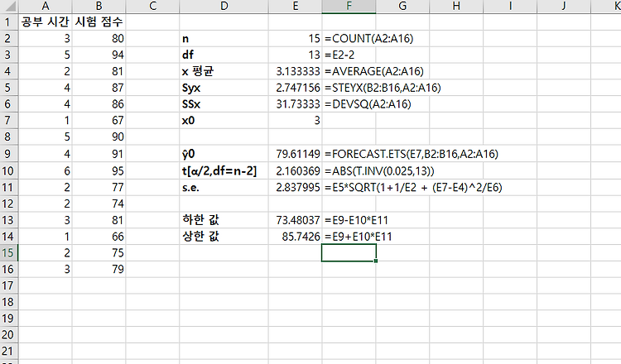Click the =AVERAGE(A2:A16) formula text

click(x=374, y=71)
